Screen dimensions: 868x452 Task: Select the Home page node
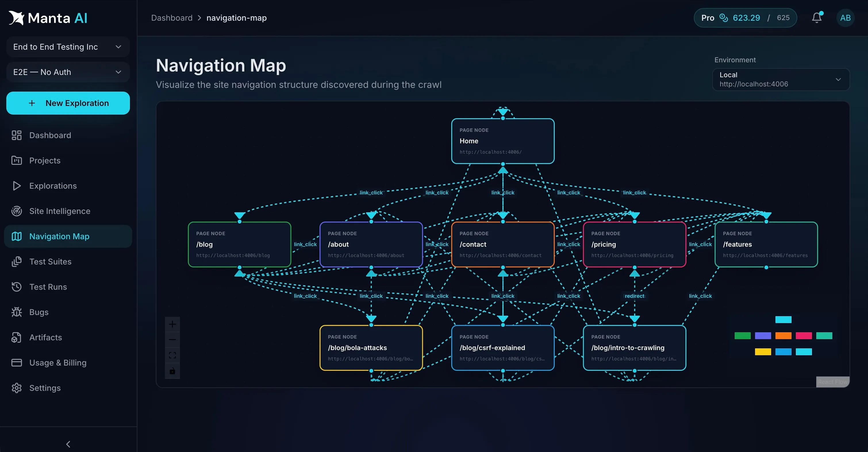(503, 141)
